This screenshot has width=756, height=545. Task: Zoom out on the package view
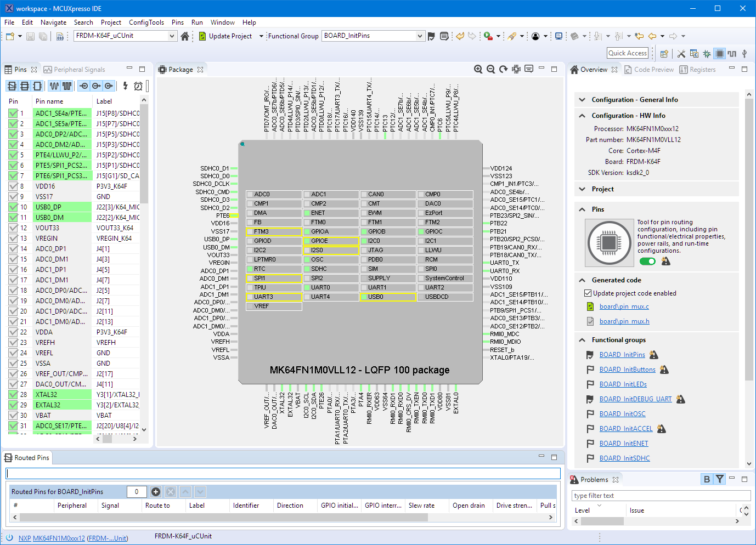(x=491, y=69)
